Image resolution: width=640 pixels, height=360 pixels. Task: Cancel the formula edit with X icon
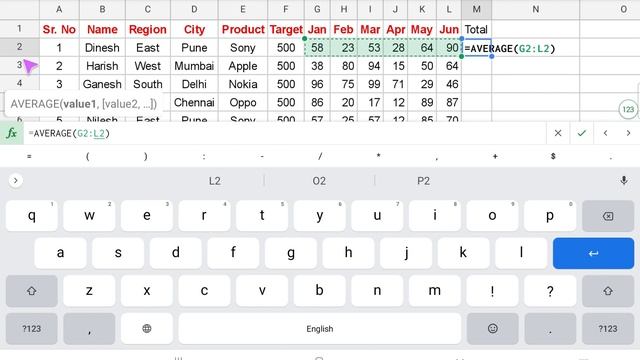pyautogui.click(x=558, y=133)
